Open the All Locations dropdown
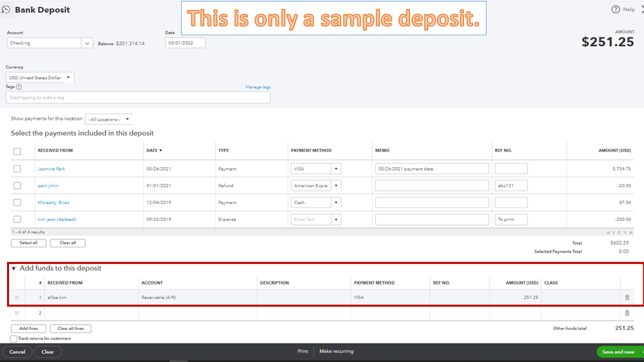The height and width of the screenshot is (362, 644). [128, 119]
